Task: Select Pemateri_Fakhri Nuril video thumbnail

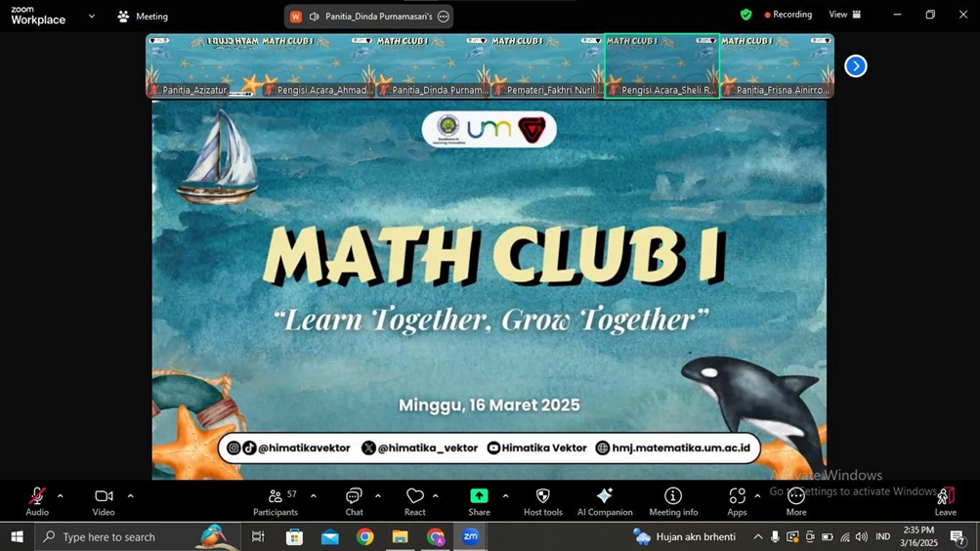Action: pos(547,66)
